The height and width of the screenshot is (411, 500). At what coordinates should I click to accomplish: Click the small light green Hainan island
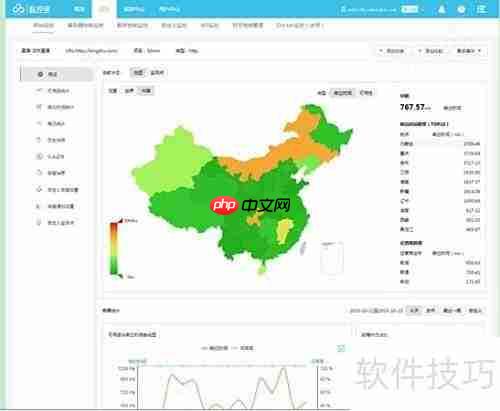262,269
